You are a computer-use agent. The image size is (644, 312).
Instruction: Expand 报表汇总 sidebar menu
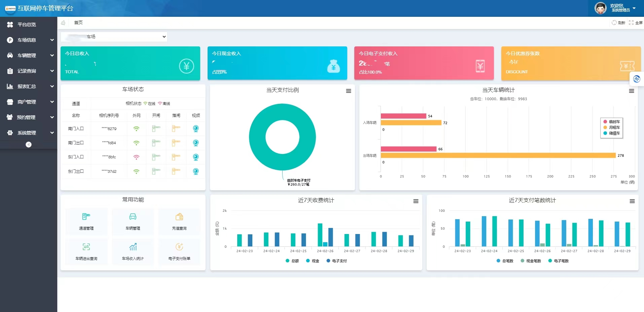(29, 86)
